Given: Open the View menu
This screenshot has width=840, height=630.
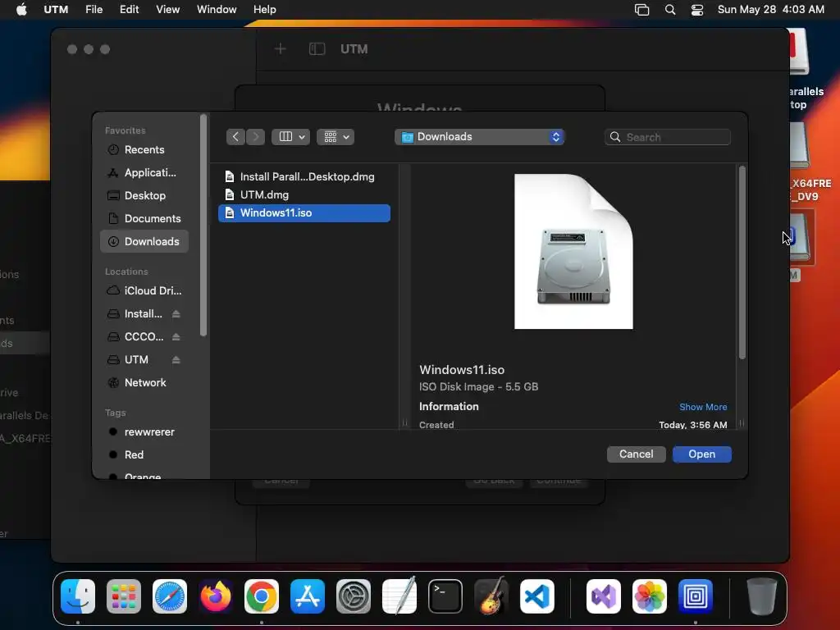Looking at the screenshot, I should coord(167,10).
